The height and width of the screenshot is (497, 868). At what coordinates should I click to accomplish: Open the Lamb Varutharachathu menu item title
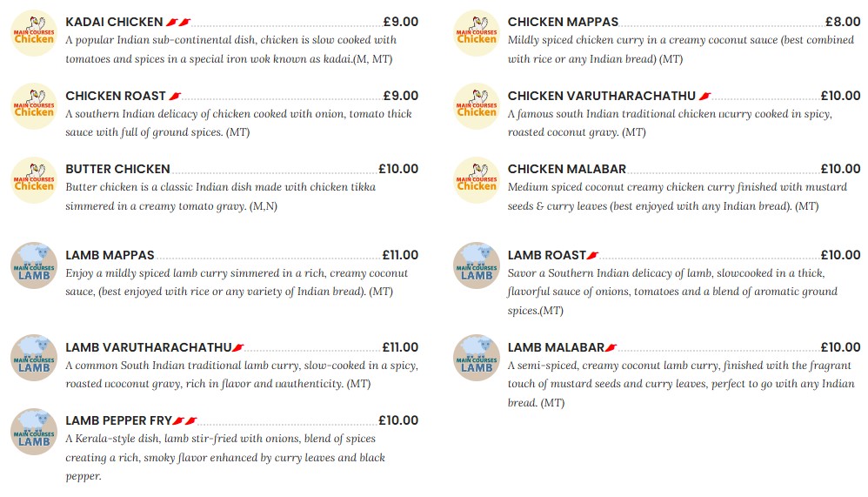(148, 347)
